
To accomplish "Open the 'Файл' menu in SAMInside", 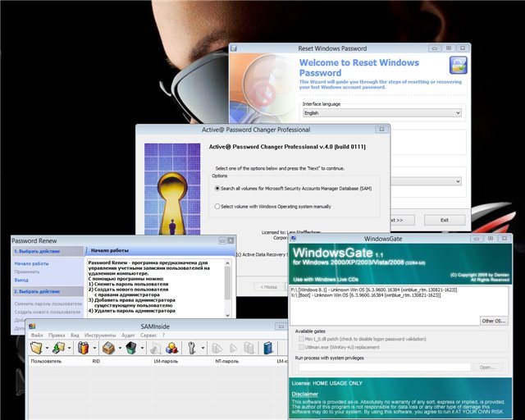I will pyautogui.click(x=37, y=335).
